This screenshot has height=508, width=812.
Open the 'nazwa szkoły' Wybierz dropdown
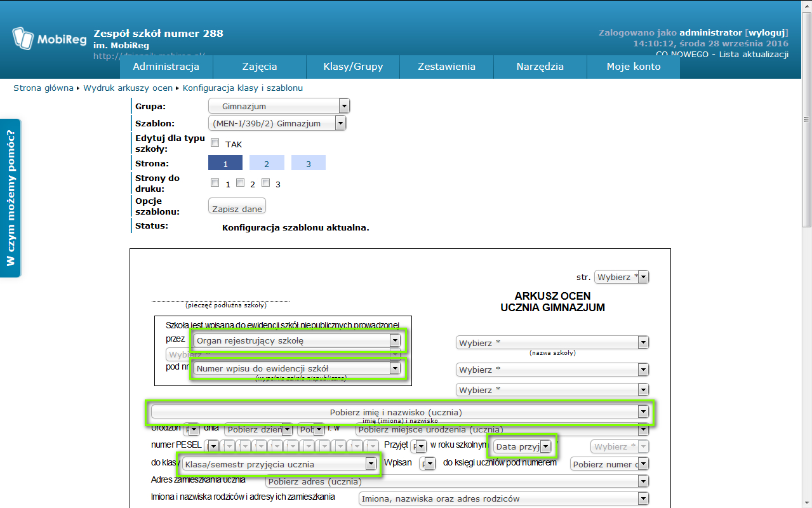(x=552, y=342)
